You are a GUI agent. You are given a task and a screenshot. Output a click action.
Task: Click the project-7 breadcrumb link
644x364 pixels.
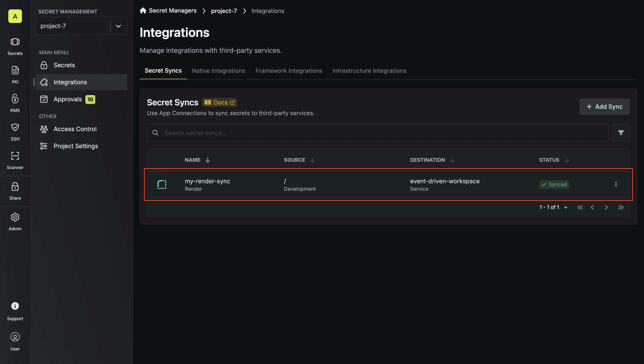224,11
